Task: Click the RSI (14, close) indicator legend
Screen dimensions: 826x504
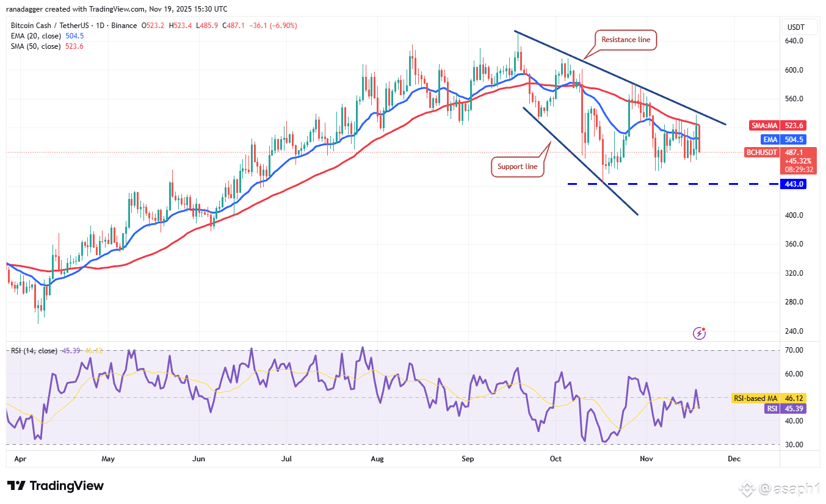Action: (x=34, y=351)
